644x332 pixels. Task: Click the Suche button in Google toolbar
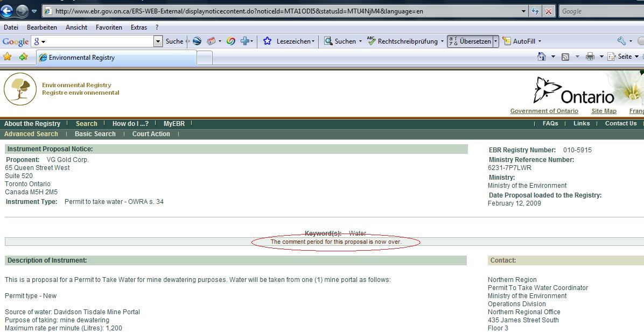point(174,41)
